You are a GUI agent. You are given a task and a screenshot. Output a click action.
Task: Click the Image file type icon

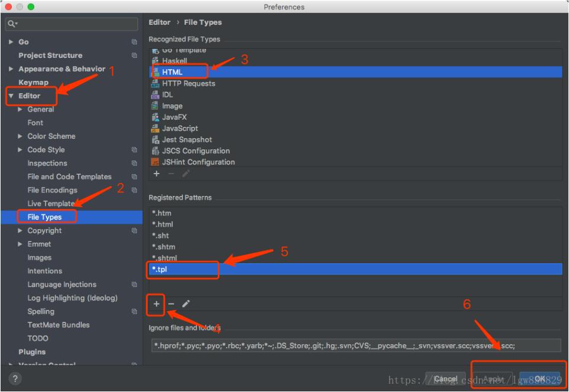[x=155, y=106]
